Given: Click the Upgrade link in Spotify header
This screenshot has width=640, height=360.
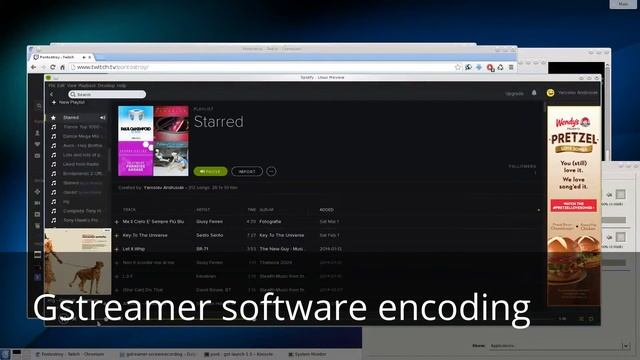Looking at the screenshot, I should (x=514, y=93).
